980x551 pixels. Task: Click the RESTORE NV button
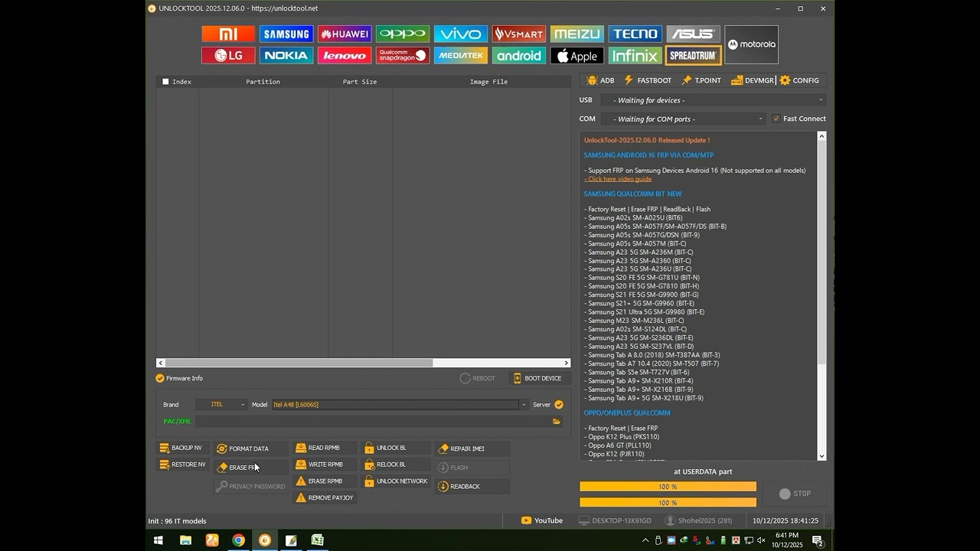click(182, 465)
